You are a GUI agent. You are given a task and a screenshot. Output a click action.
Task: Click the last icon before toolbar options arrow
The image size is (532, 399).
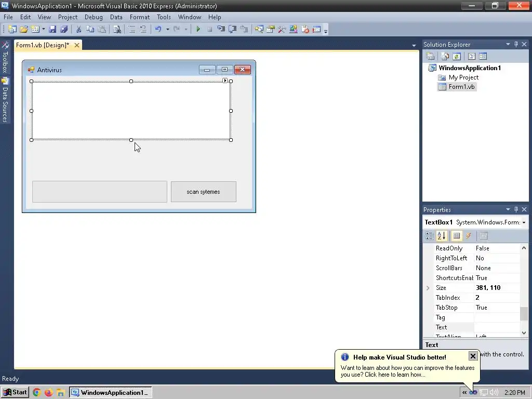click(316, 29)
